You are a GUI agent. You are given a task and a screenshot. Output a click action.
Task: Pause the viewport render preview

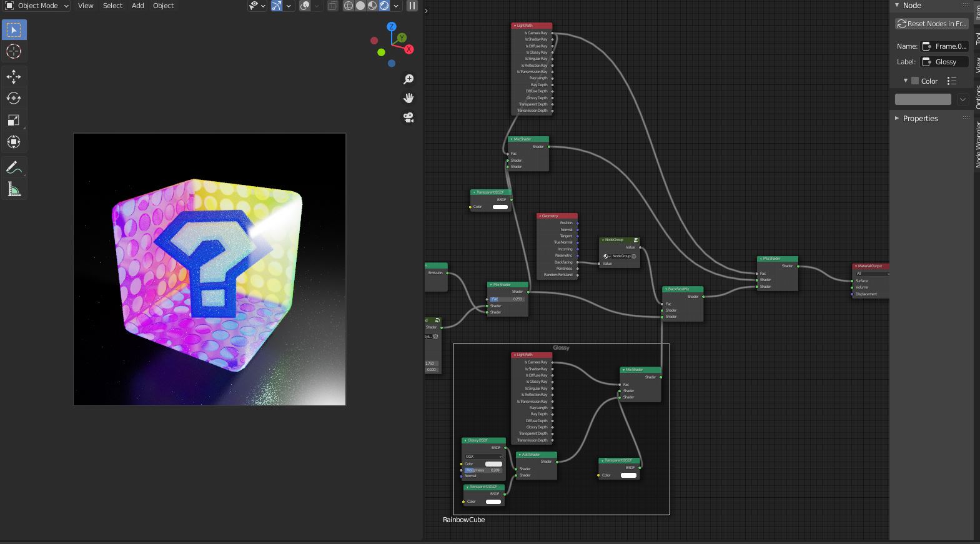(x=412, y=6)
